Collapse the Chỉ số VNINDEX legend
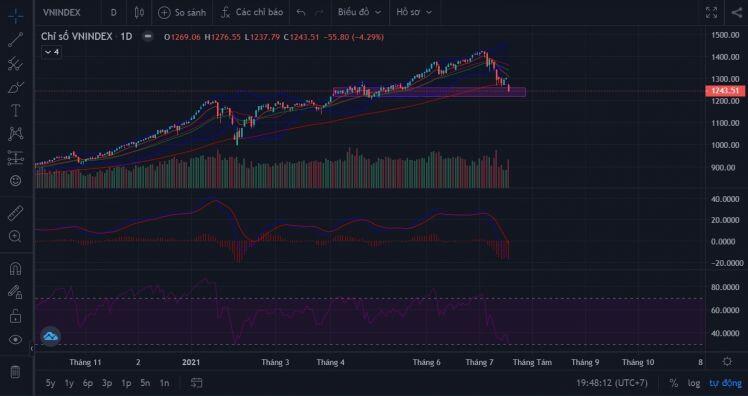Image resolution: width=748 pixels, height=396 pixels. point(148,36)
